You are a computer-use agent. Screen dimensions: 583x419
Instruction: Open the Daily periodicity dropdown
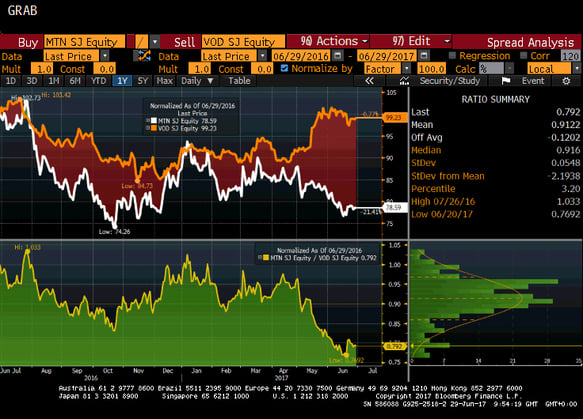197,81
